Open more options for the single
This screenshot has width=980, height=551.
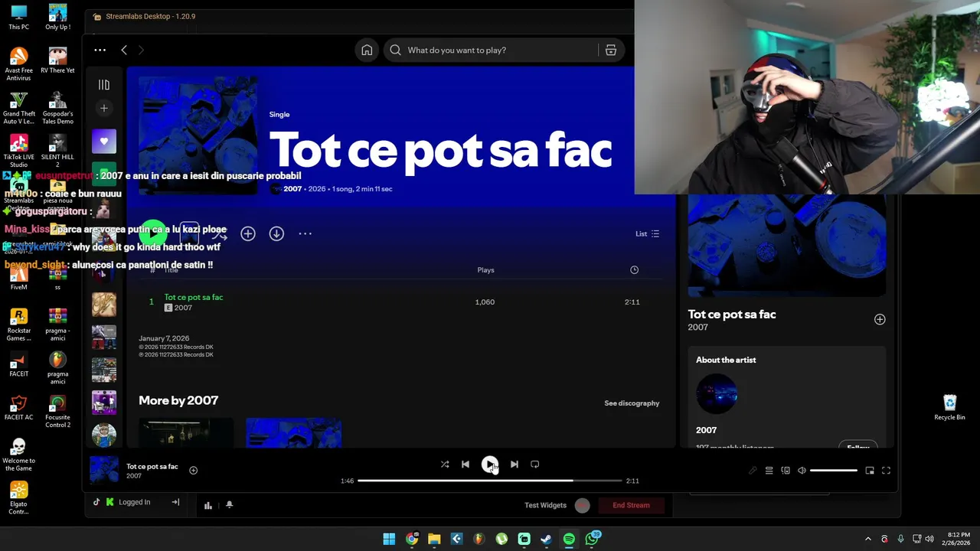tap(305, 233)
